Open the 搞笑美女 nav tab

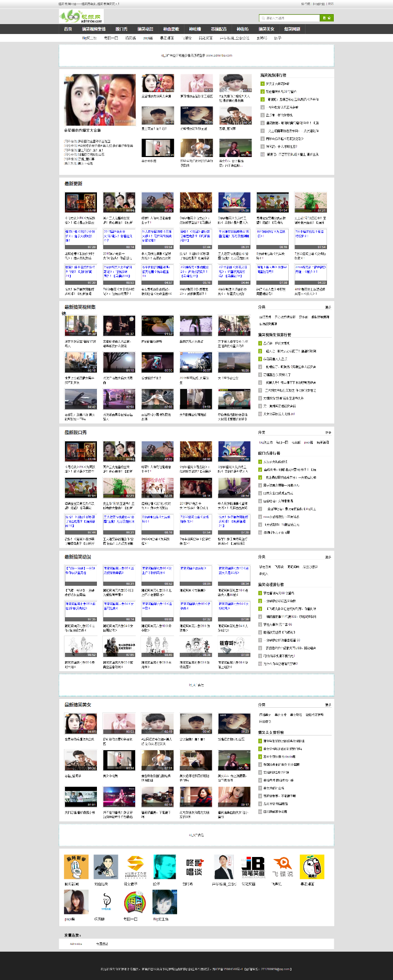(266, 29)
